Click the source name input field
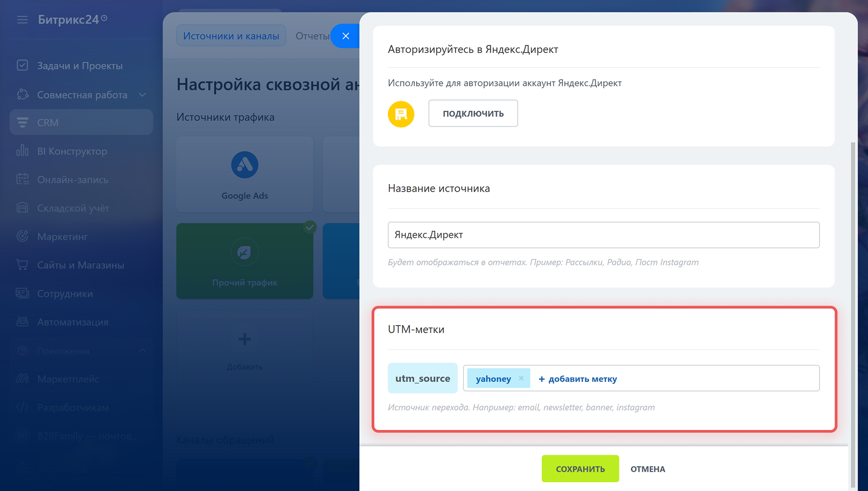The height and width of the screenshot is (491, 868). click(x=603, y=235)
